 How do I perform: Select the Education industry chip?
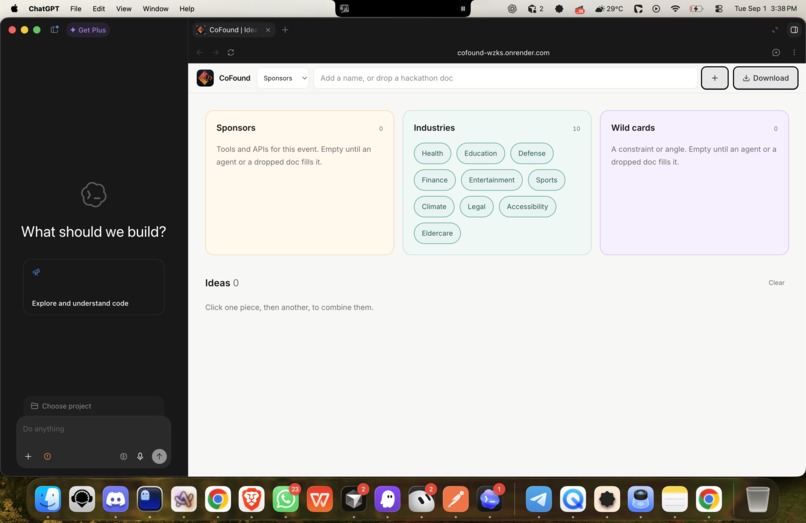(481, 153)
